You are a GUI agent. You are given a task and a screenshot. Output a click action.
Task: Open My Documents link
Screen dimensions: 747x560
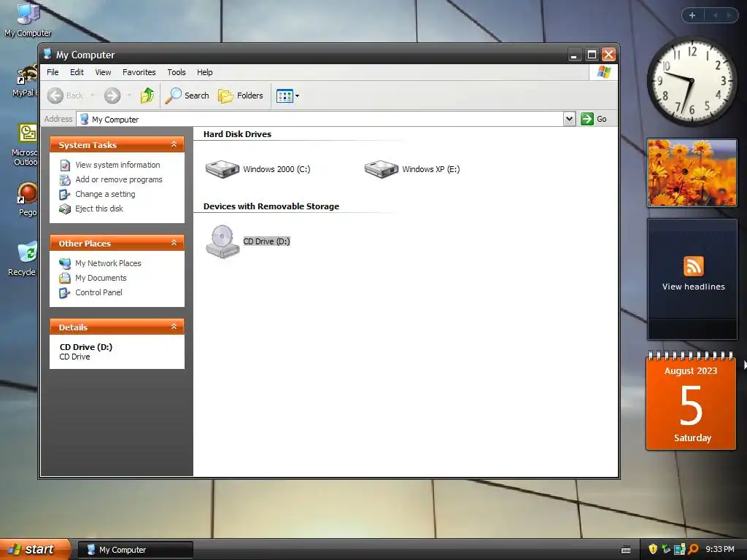pos(101,278)
